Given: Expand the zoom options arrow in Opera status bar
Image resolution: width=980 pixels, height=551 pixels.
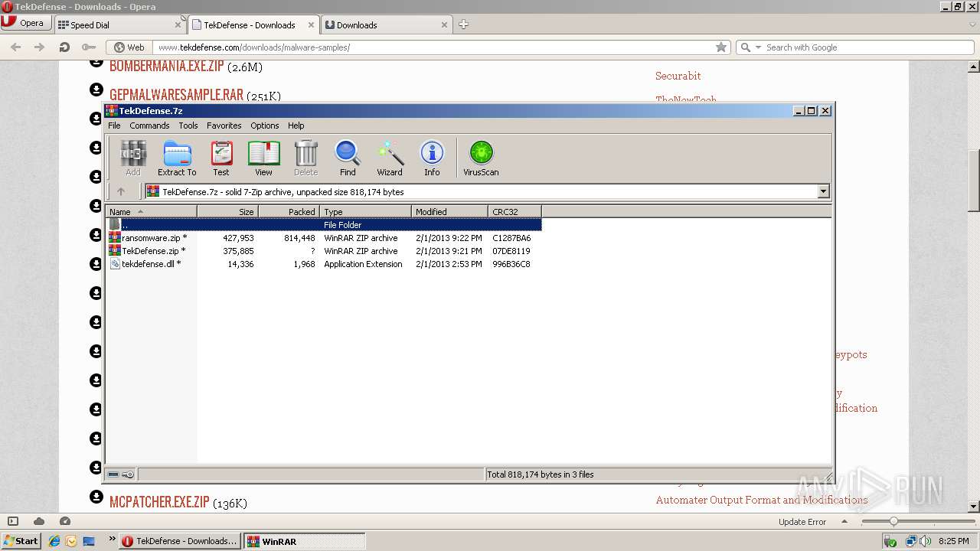Looking at the screenshot, I should [x=845, y=521].
